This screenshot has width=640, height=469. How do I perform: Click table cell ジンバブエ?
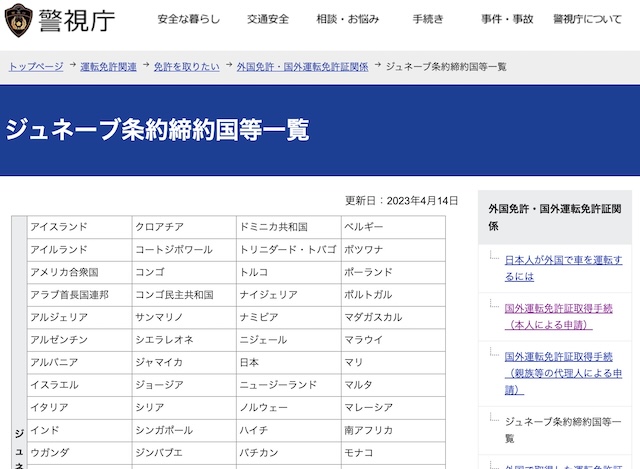[x=184, y=453]
